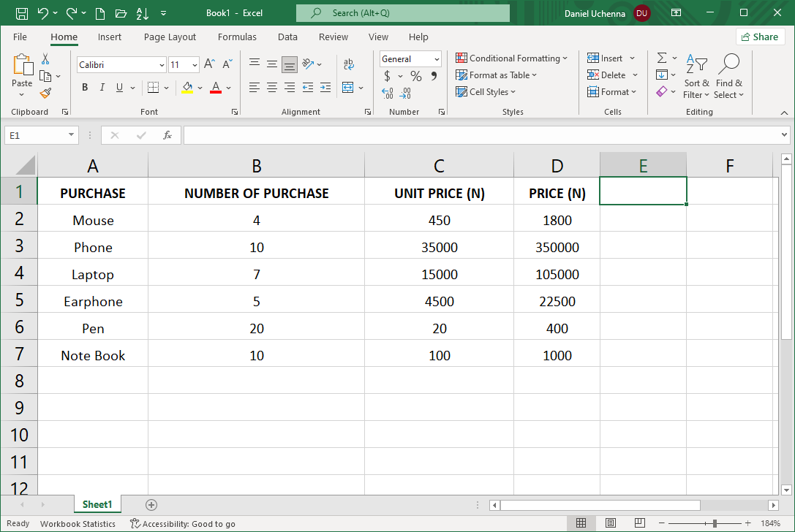Image resolution: width=795 pixels, height=532 pixels.
Task: Click the Insert Function fx icon
Action: [x=167, y=135]
